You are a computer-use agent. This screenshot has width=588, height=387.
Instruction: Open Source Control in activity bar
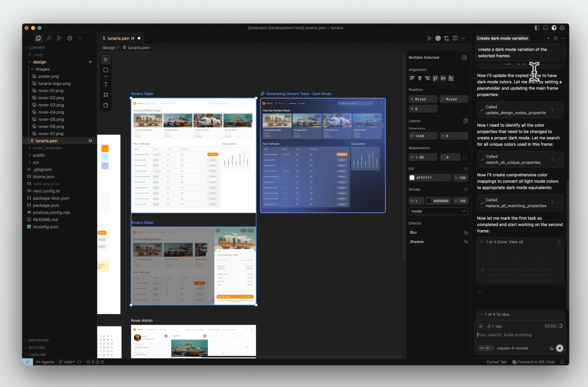tap(59, 38)
